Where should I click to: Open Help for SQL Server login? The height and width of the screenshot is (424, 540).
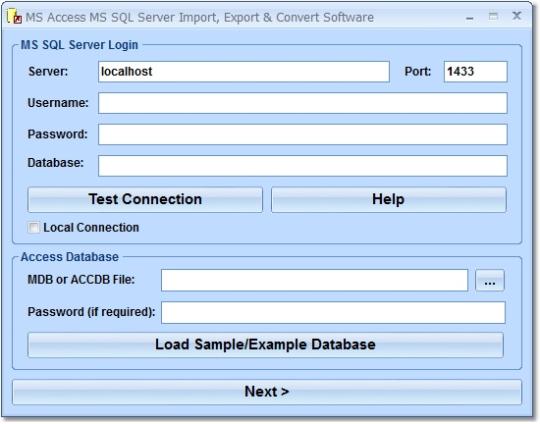point(389,200)
